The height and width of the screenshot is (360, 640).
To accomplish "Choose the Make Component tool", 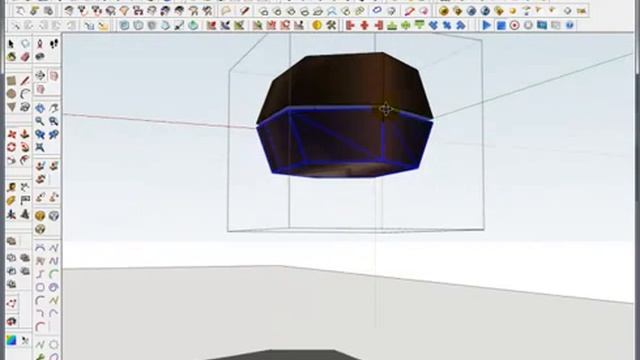I will [x=25, y=44].
